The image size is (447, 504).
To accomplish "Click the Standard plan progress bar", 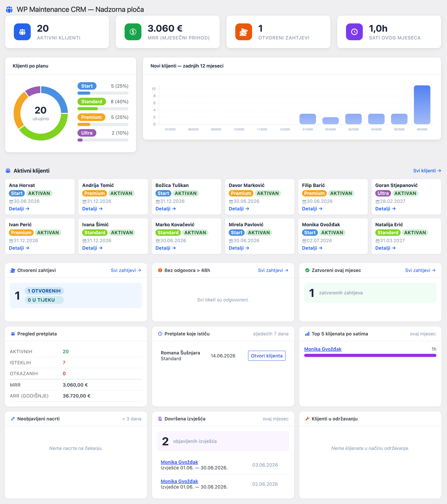I will point(103,109).
